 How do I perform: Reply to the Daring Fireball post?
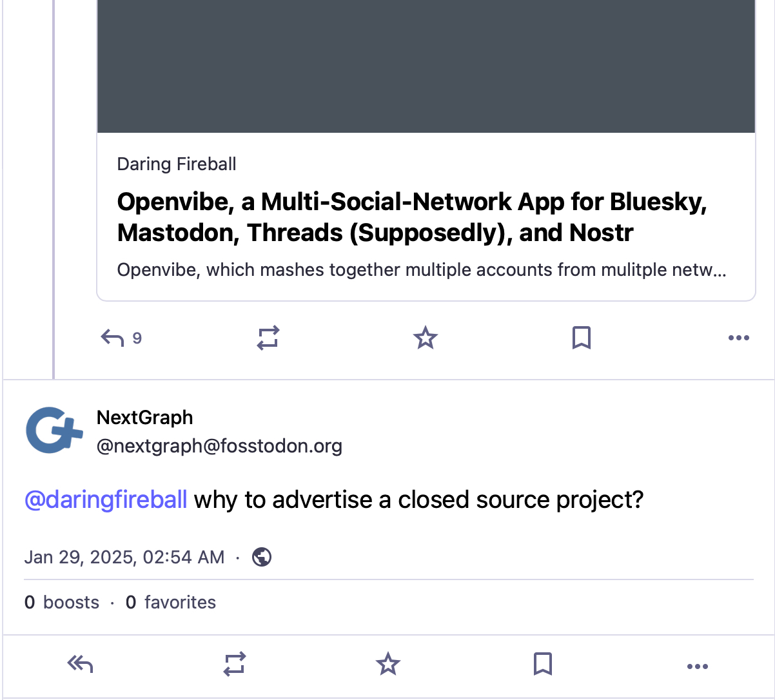112,337
